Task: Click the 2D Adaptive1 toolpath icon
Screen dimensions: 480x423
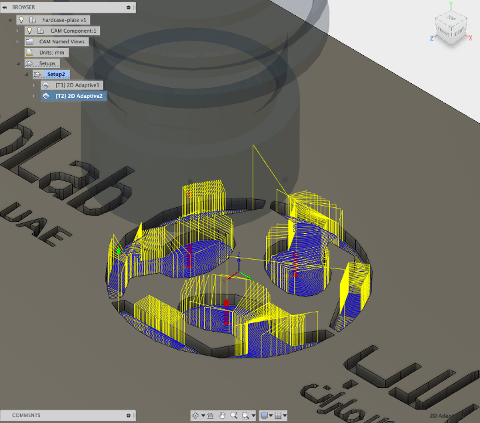Action: 46,85
